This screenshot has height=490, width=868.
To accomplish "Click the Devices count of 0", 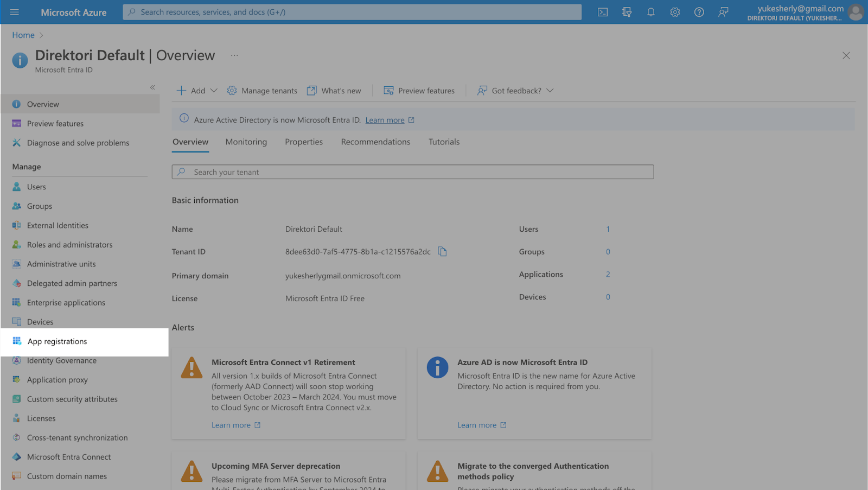I will click(x=608, y=297).
